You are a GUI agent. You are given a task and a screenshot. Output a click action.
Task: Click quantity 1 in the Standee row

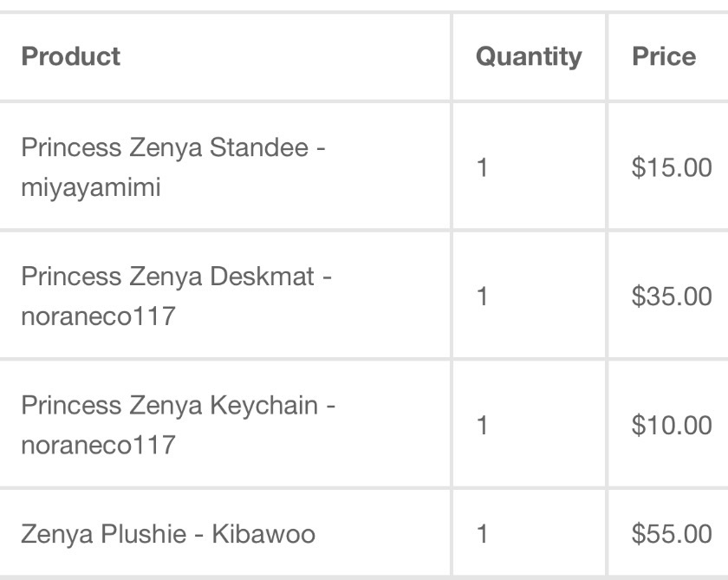point(482,167)
